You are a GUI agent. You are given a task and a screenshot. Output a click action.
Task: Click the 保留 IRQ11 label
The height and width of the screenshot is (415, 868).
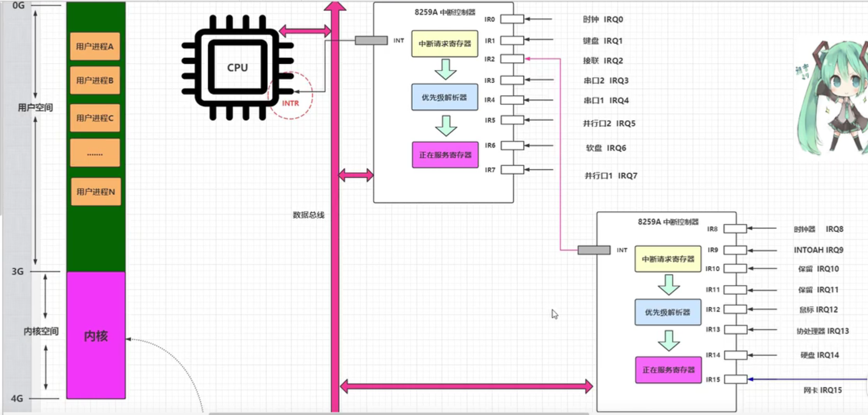pyautogui.click(x=819, y=290)
